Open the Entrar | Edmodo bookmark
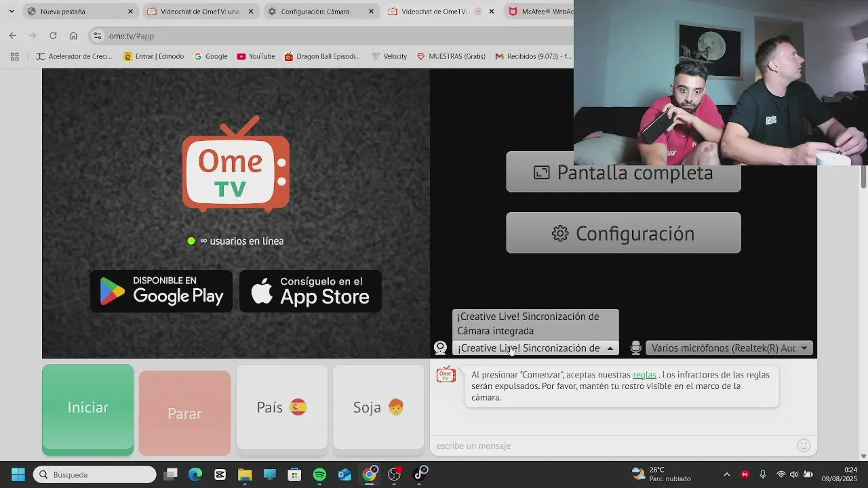The height and width of the screenshot is (488, 868). click(154, 56)
